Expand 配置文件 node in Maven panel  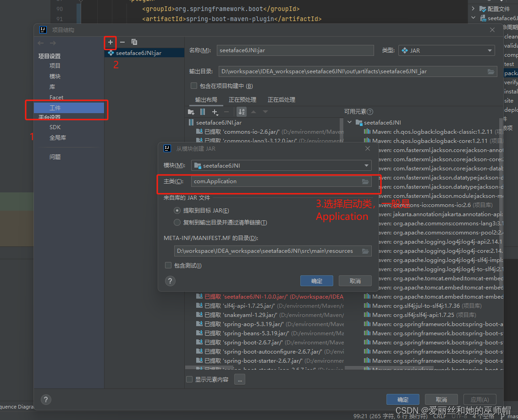pos(474,9)
